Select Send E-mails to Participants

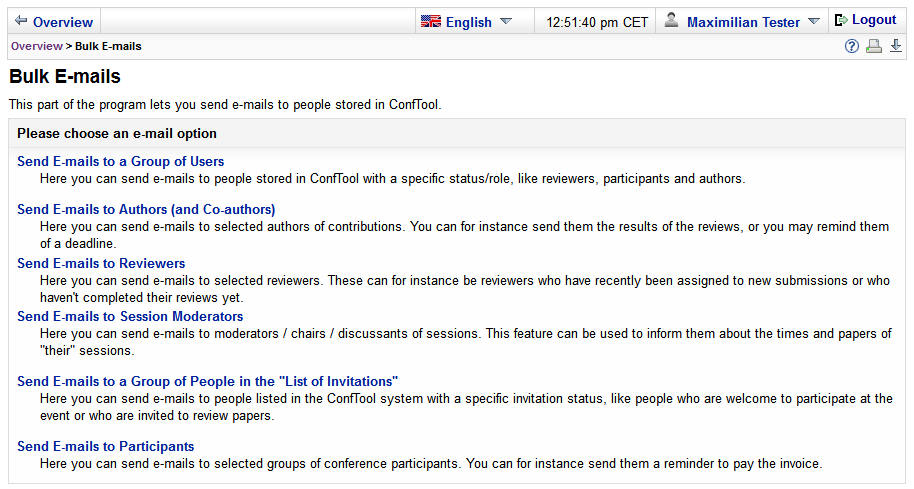[106, 446]
